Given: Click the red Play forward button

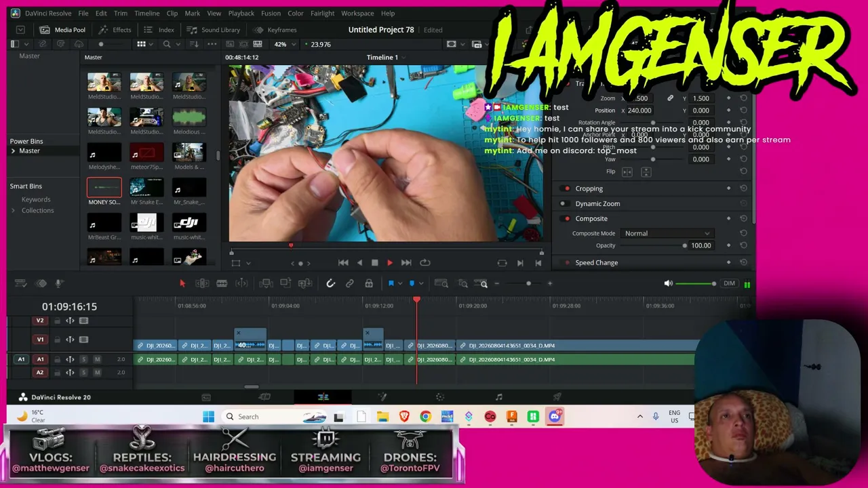Looking at the screenshot, I should point(389,263).
